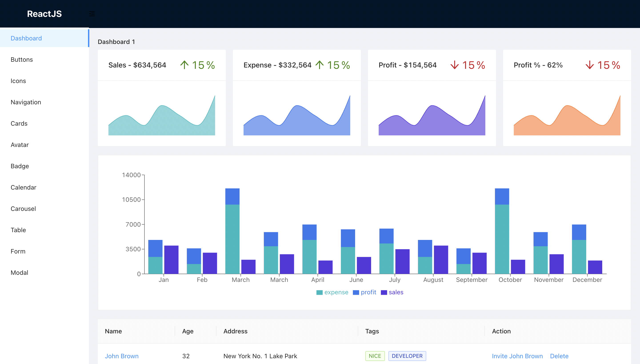
Task: Click the red down arrow on Profit card
Action: pyautogui.click(x=454, y=65)
